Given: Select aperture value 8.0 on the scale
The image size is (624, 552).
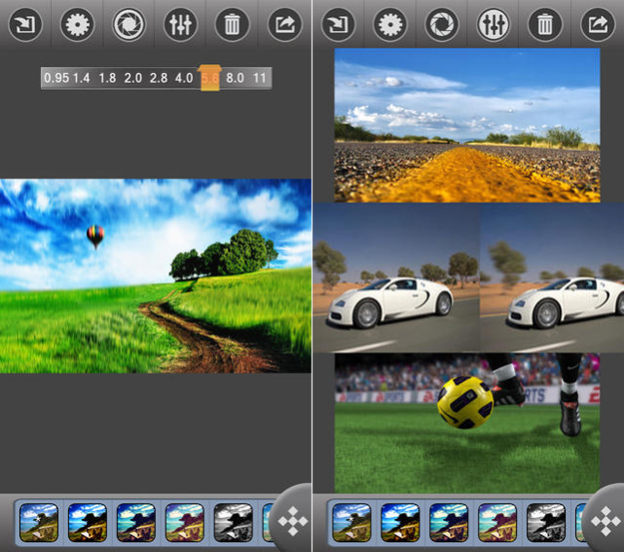Looking at the screenshot, I should [235, 77].
